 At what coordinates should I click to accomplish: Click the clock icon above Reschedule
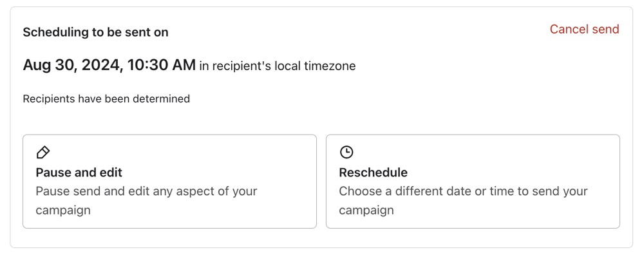tap(346, 153)
